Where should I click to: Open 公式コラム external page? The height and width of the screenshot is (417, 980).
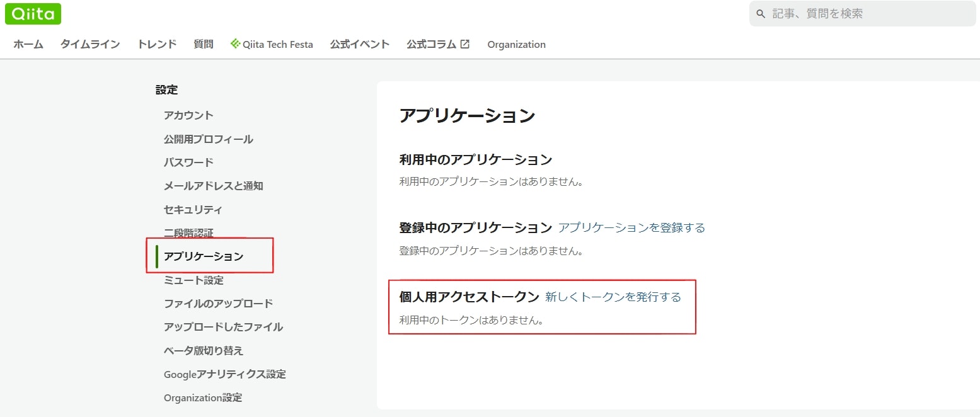pyautogui.click(x=438, y=44)
